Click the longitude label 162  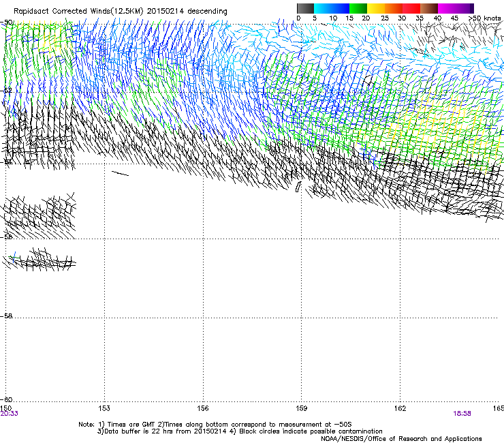click(400, 408)
